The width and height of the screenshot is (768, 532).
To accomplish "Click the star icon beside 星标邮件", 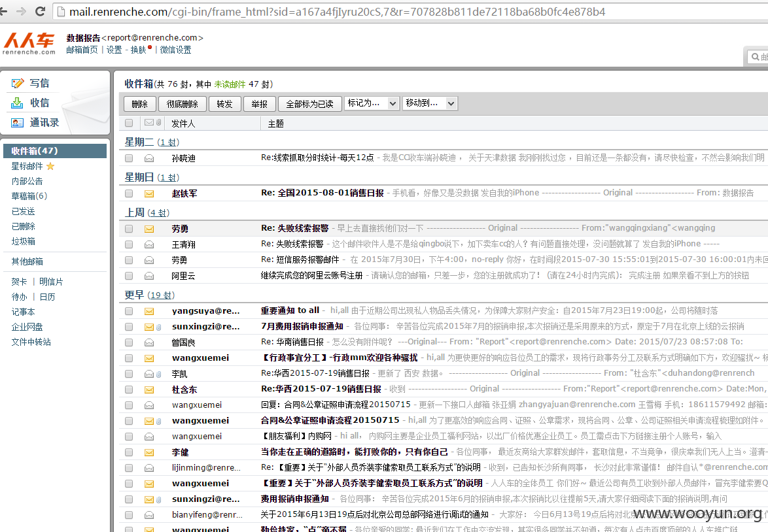I will 50,167.
